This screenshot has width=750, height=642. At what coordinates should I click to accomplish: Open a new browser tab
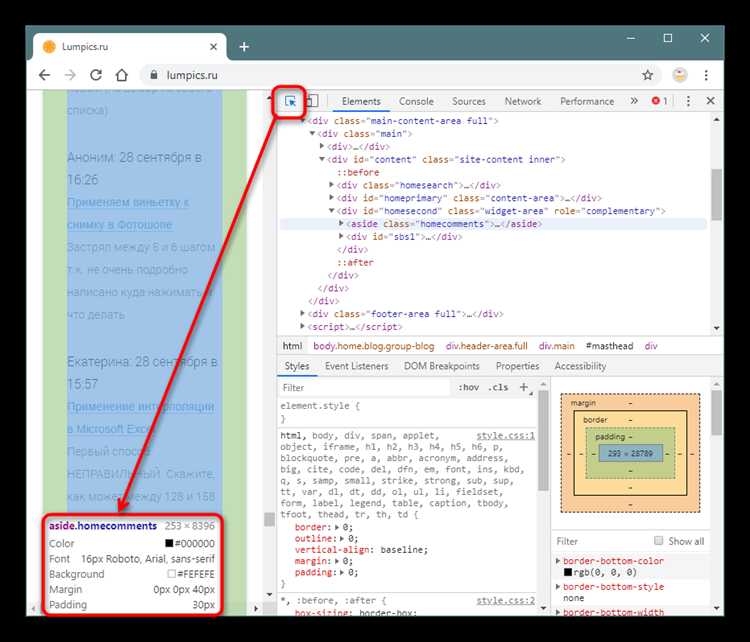[x=244, y=47]
